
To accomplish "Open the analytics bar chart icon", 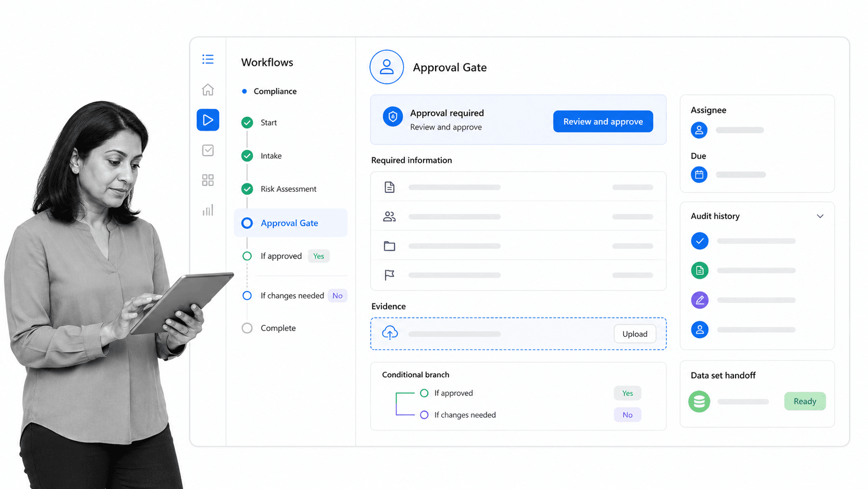I will 208,210.
